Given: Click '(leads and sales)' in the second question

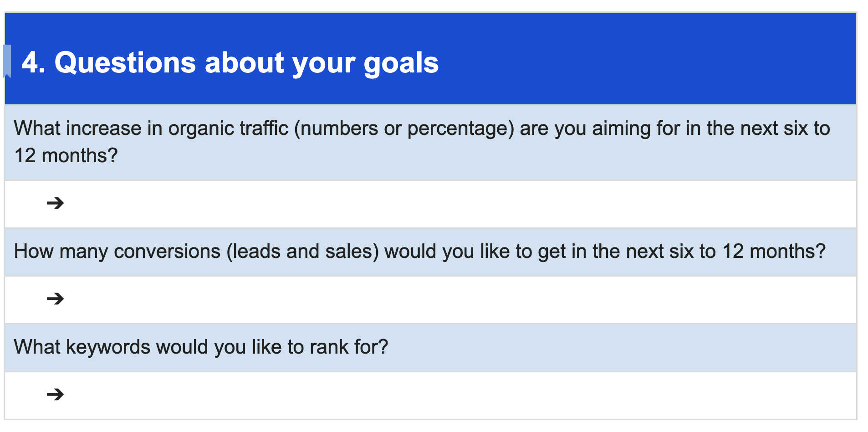Looking at the screenshot, I should click(302, 252).
